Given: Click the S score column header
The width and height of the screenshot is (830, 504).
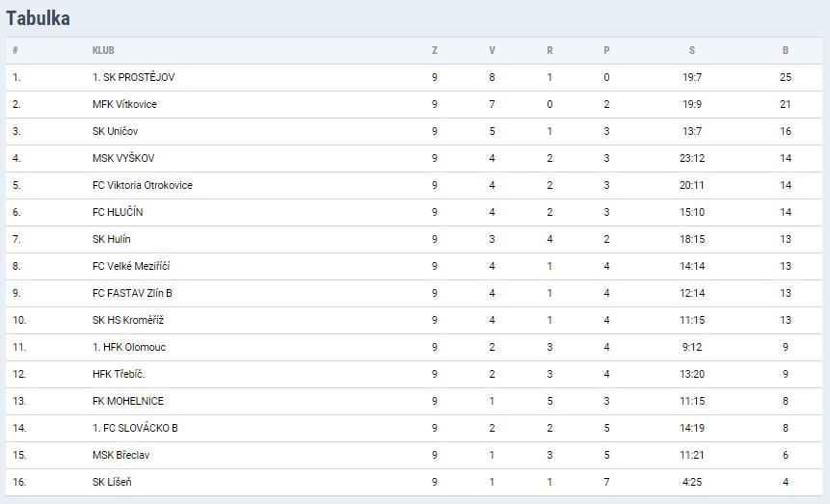Looking at the screenshot, I should [x=692, y=51].
